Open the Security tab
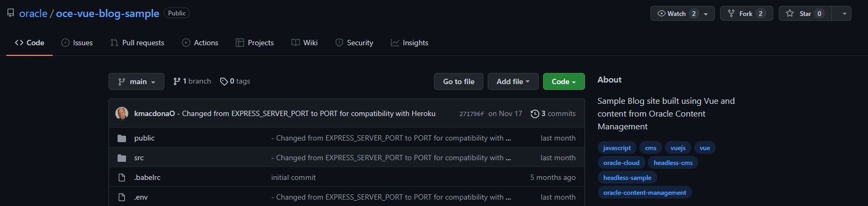The height and width of the screenshot is (206, 868). [x=354, y=43]
